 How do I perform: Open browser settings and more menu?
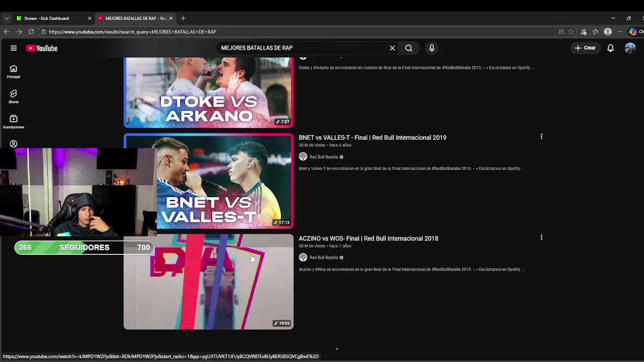(620, 32)
